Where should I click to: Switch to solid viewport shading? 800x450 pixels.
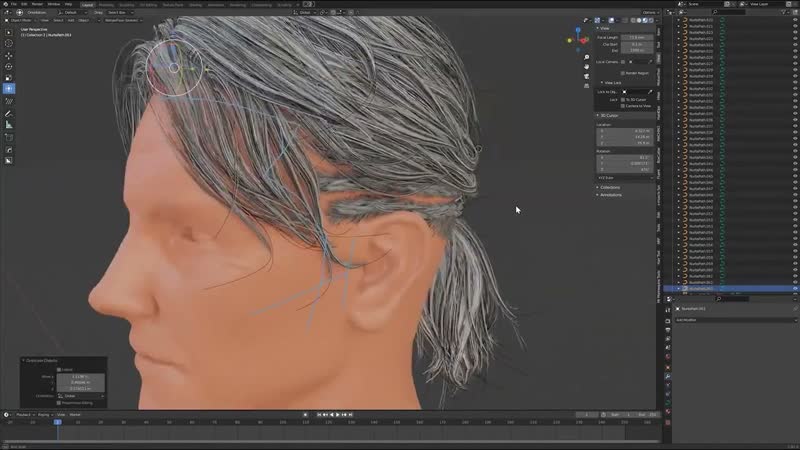click(639, 20)
